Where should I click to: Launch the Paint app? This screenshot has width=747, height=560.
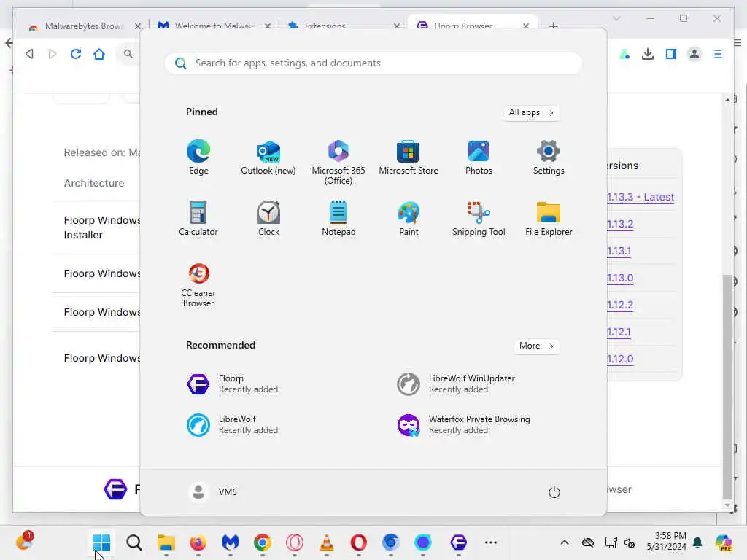point(409,219)
